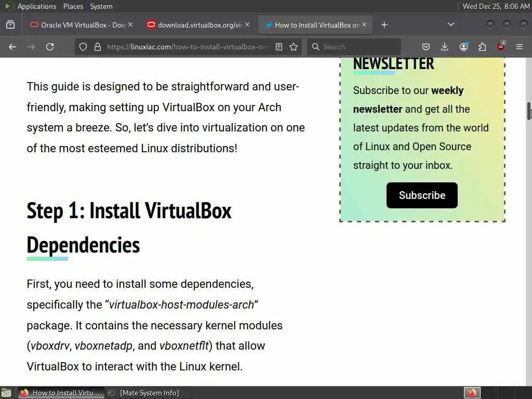Image resolution: width=532 pixels, height=399 pixels.
Task: Open the Firefox application menu
Action: coord(520,47)
